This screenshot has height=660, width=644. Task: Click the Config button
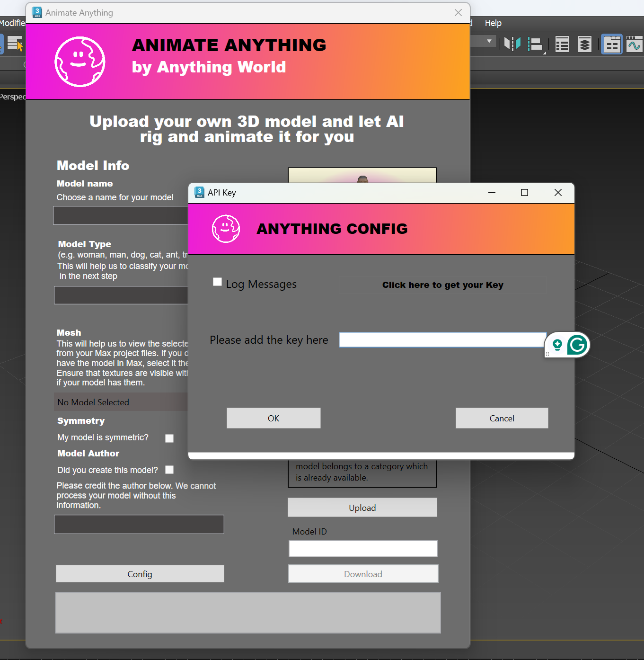(x=140, y=574)
